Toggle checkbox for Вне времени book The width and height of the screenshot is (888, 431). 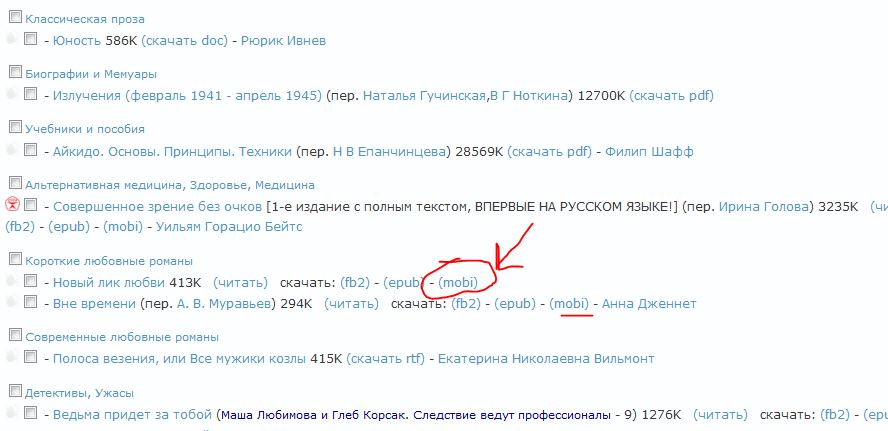coord(31,302)
